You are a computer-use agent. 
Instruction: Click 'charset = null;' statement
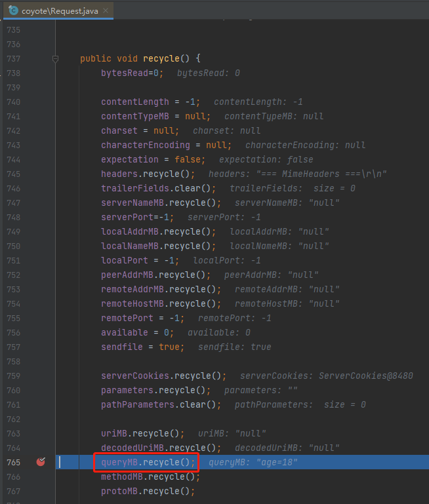140,131
